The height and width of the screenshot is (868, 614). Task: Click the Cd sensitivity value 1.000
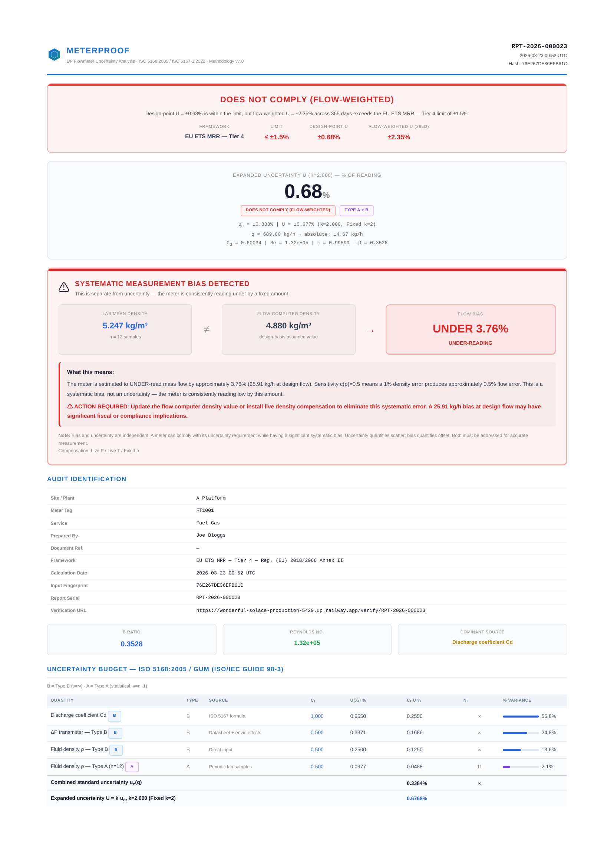pyautogui.click(x=317, y=716)
